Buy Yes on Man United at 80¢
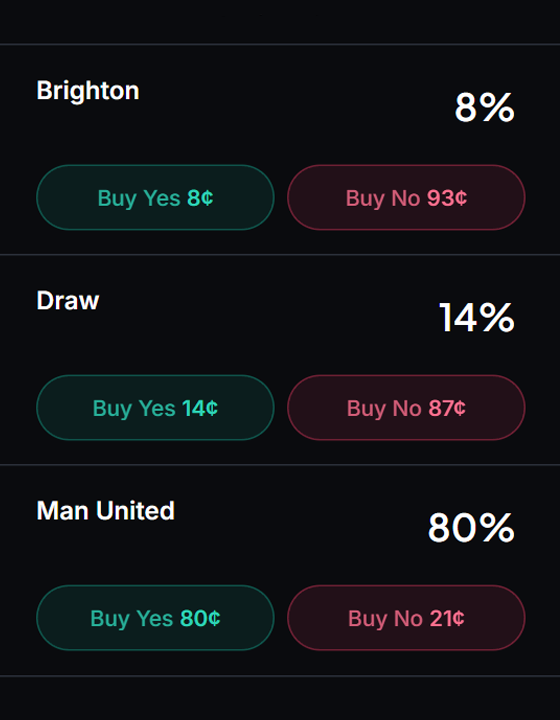Screen dimensions: 560x720 (155, 618)
